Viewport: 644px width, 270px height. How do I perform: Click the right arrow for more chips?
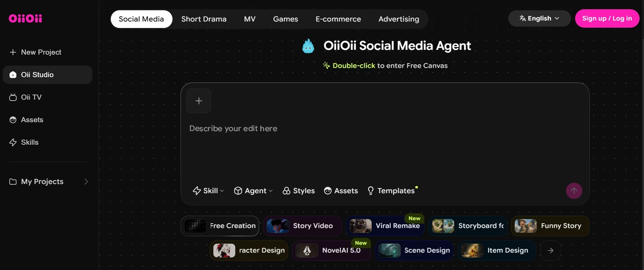551,251
